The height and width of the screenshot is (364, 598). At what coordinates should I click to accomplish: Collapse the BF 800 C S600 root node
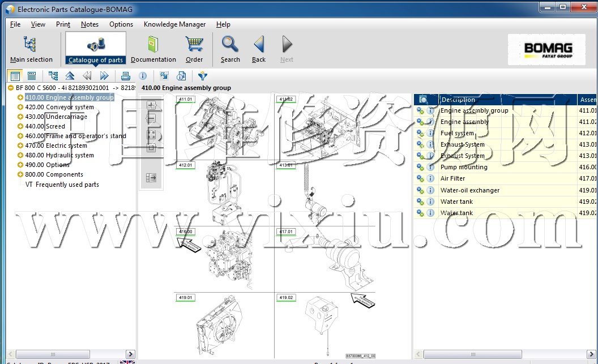click(x=11, y=88)
